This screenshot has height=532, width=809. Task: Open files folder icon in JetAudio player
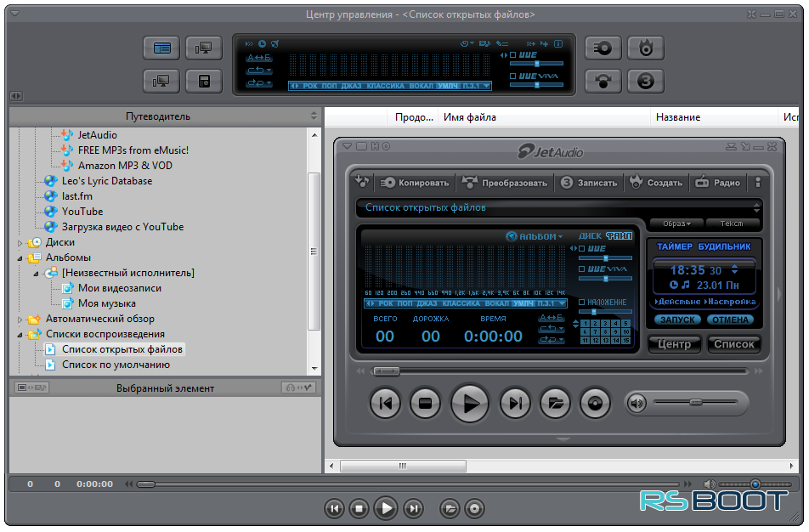(x=555, y=403)
